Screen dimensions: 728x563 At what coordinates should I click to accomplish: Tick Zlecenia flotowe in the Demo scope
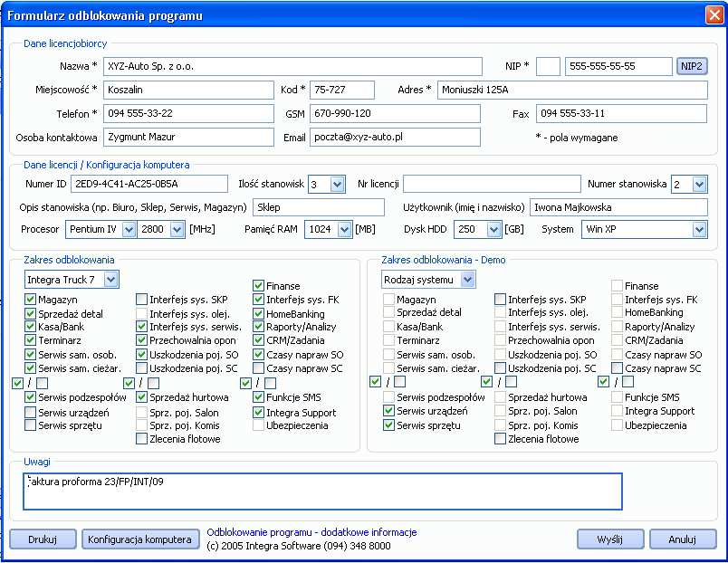click(x=500, y=439)
